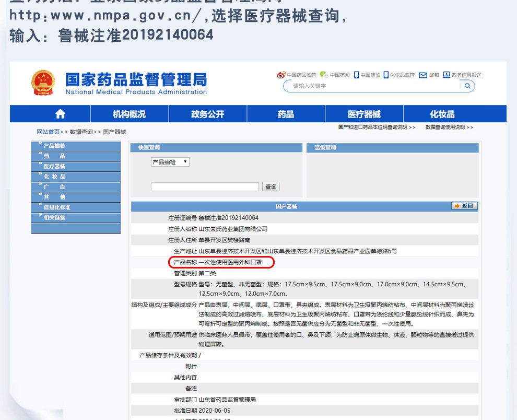The image size is (517, 420).
Task: Follow the 网站首页 breadcrumb link
Action: point(48,132)
